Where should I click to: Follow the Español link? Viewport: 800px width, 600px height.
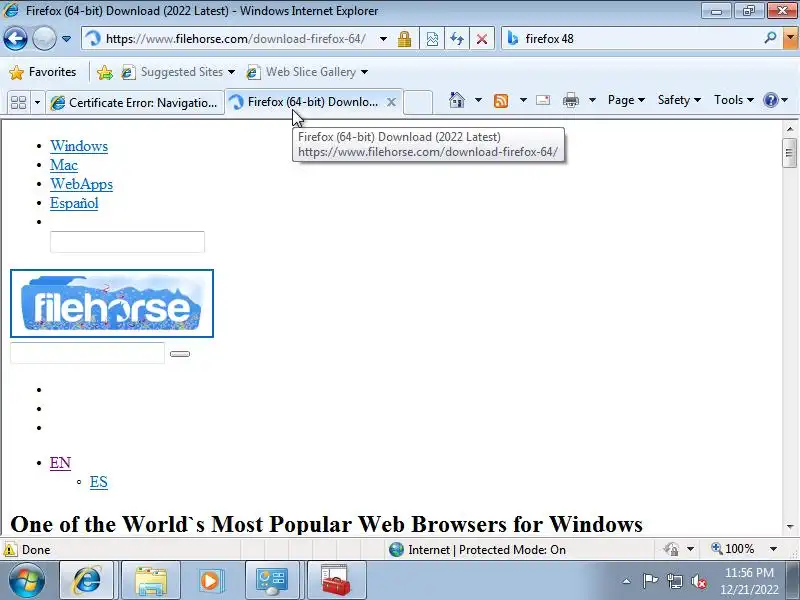click(74, 203)
